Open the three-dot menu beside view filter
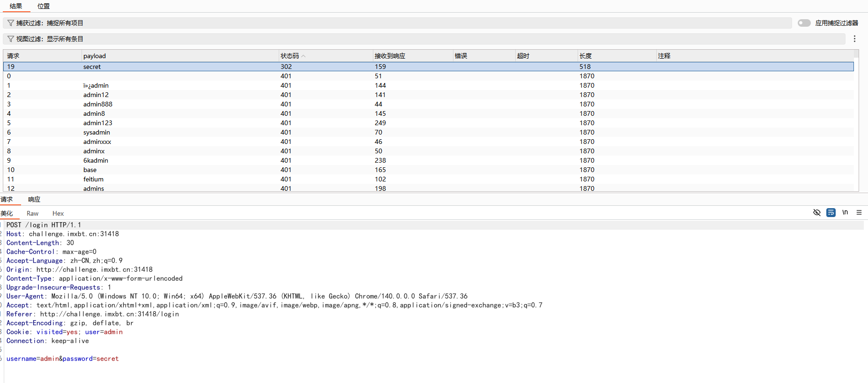This screenshot has height=383, width=868. (x=854, y=39)
